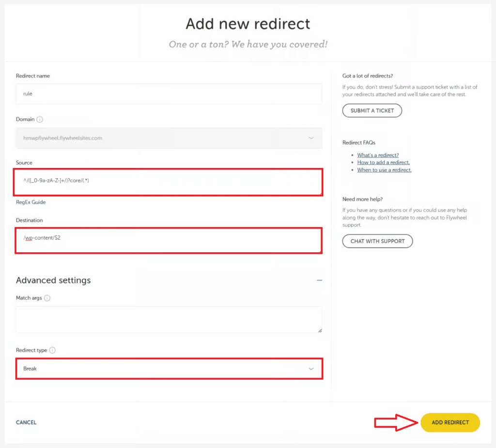Click the Match args text area
Image resolution: width=496 pixels, height=448 pixels.
[x=169, y=319]
